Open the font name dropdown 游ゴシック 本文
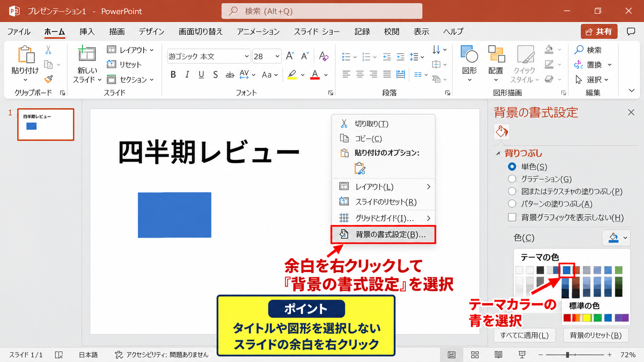Viewport: 644px width, 362px height. 247,57
